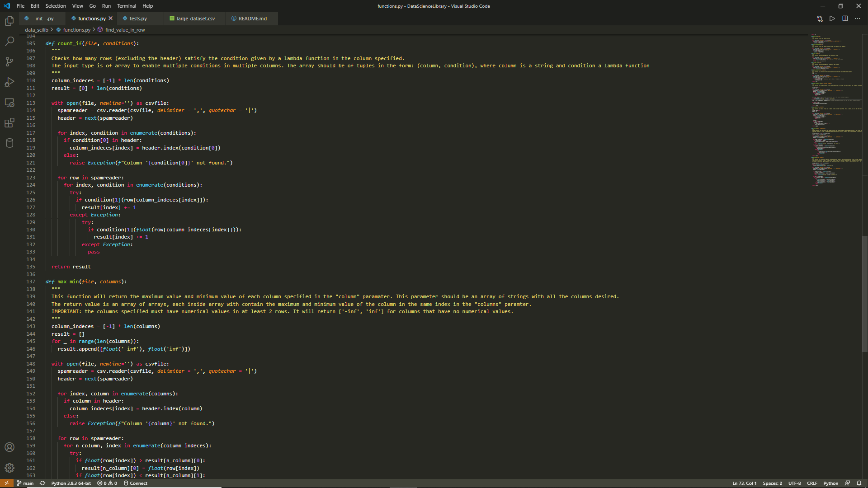Click the Run Python file play button
This screenshot has height=488, width=868.
click(x=832, y=19)
